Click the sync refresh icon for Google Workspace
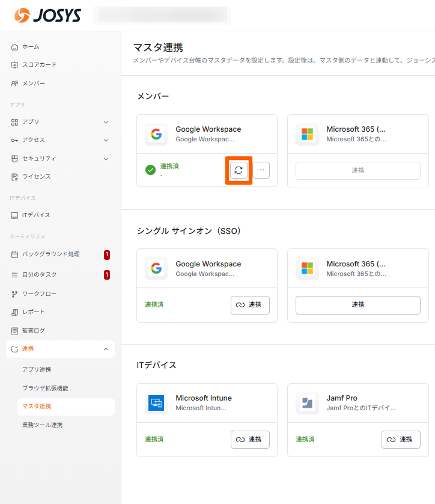Screen dimensions: 435x504 (x=239, y=170)
